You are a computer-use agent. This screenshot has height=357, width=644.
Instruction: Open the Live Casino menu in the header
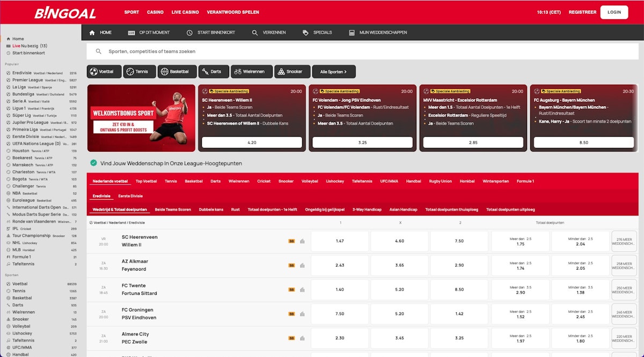click(x=185, y=12)
